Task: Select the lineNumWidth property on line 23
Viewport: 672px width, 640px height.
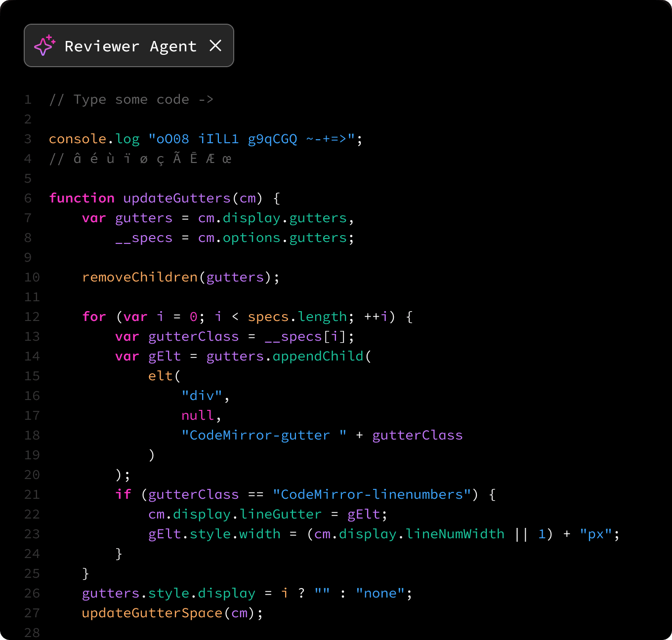Action: pos(455,534)
